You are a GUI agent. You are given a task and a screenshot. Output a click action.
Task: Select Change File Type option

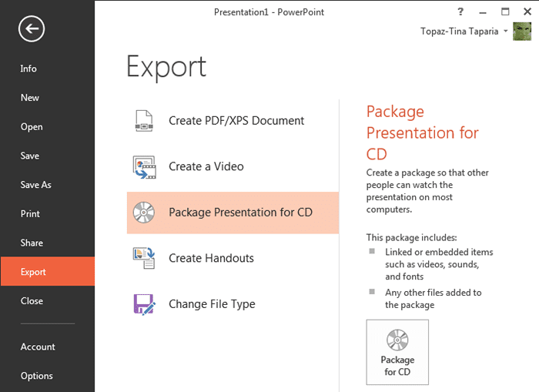tap(233, 304)
